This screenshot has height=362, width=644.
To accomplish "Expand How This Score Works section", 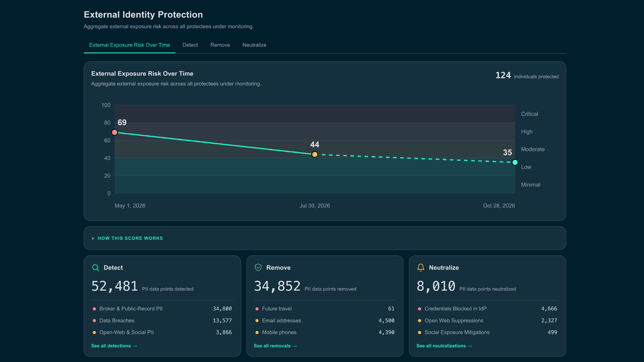I will (x=325, y=238).
